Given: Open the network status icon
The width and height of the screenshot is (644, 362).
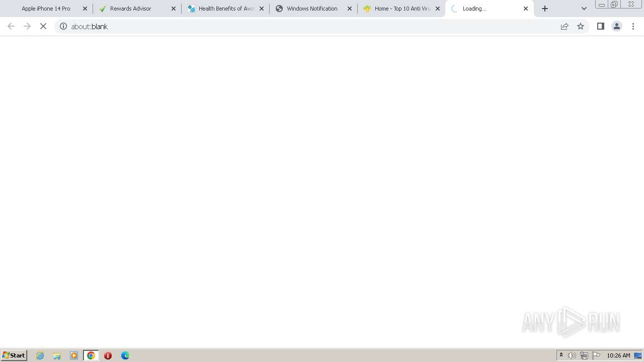Looking at the screenshot, I should 584,355.
